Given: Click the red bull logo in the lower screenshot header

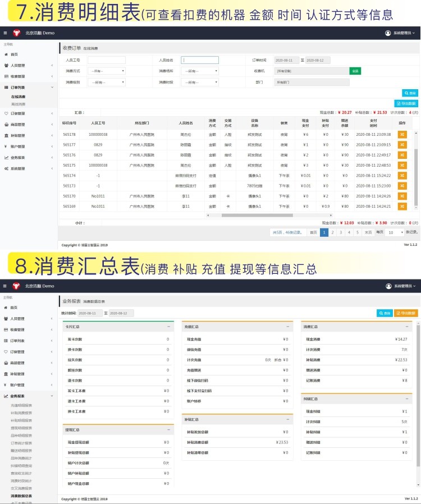Looking at the screenshot, I should point(16,286).
